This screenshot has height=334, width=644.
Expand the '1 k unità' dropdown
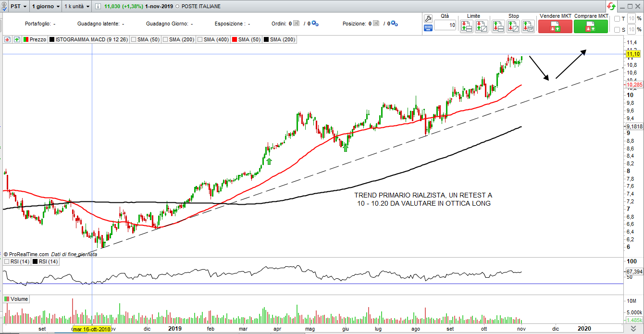(77, 7)
